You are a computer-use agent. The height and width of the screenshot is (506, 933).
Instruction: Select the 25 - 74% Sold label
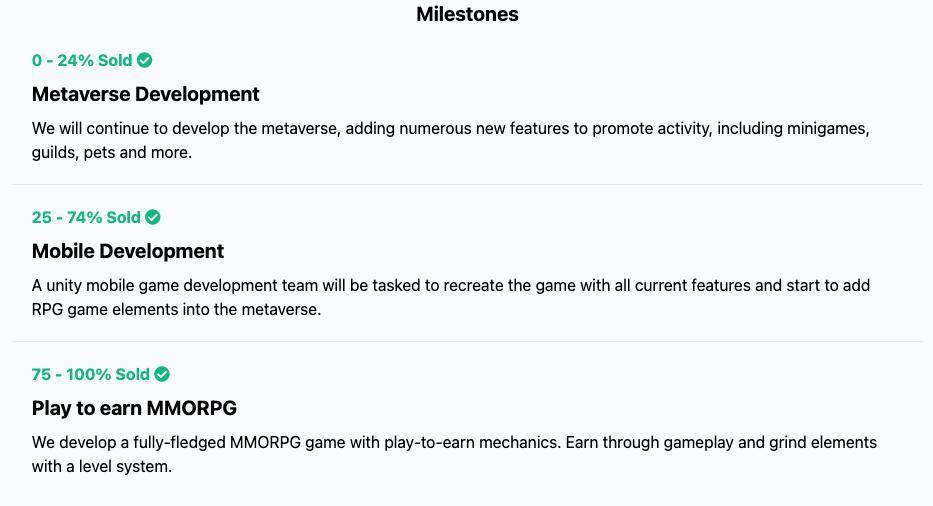click(86, 217)
